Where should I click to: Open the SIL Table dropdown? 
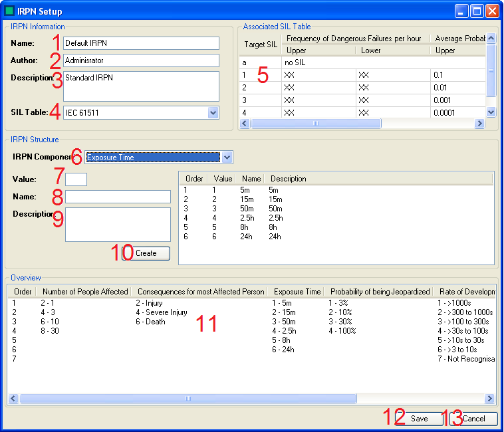(x=213, y=113)
